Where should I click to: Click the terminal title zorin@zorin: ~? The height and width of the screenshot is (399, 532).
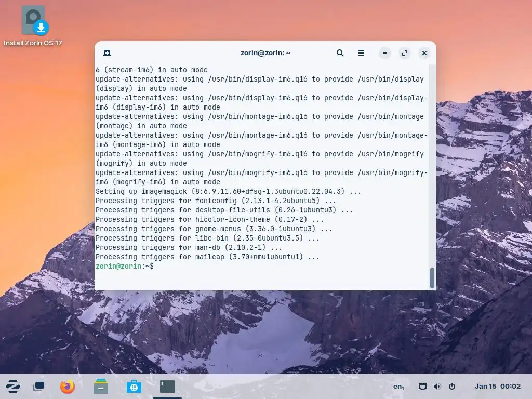click(x=265, y=53)
